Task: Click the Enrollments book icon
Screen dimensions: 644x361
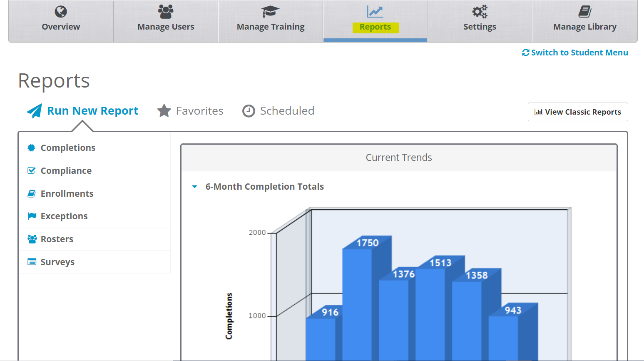Action: click(31, 193)
